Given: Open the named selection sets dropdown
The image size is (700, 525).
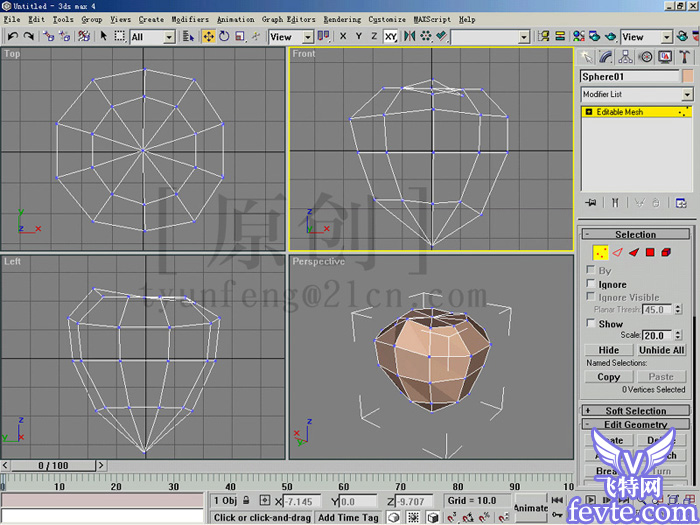Looking at the screenshot, I should pyautogui.click(x=524, y=37).
